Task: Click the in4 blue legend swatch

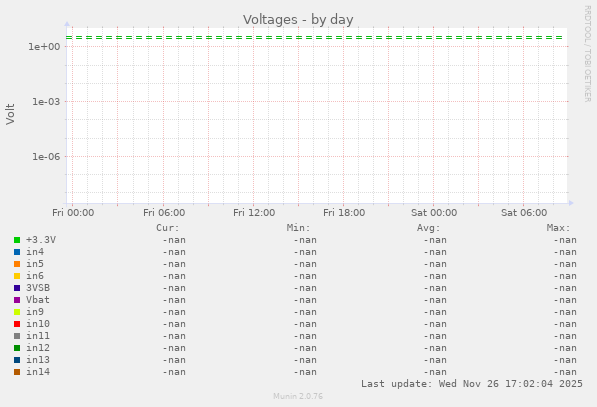Action: click(x=17, y=252)
